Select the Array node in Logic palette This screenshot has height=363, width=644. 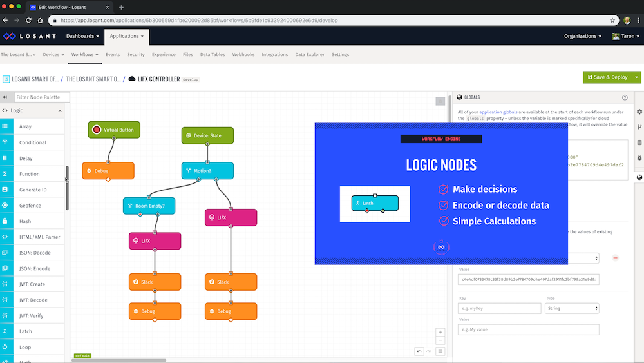[32, 126]
